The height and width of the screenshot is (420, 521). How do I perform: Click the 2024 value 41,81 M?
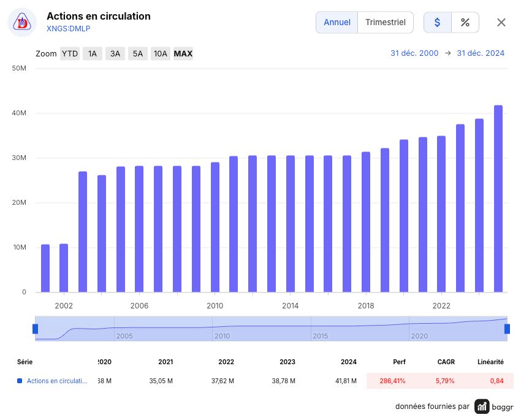[x=346, y=381]
